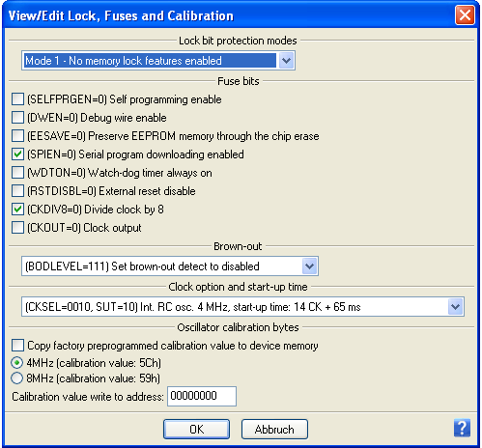
Task: Click the blue help question mark icon
Action: (462, 428)
